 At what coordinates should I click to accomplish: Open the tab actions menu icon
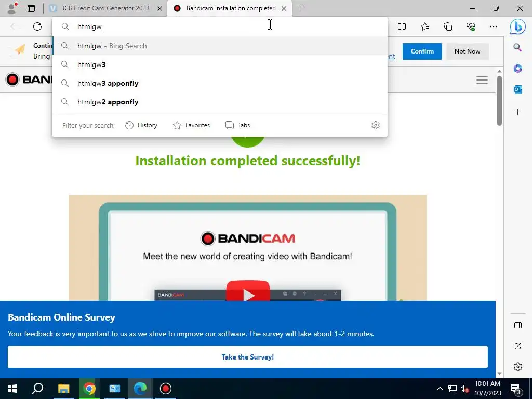pos(31,8)
